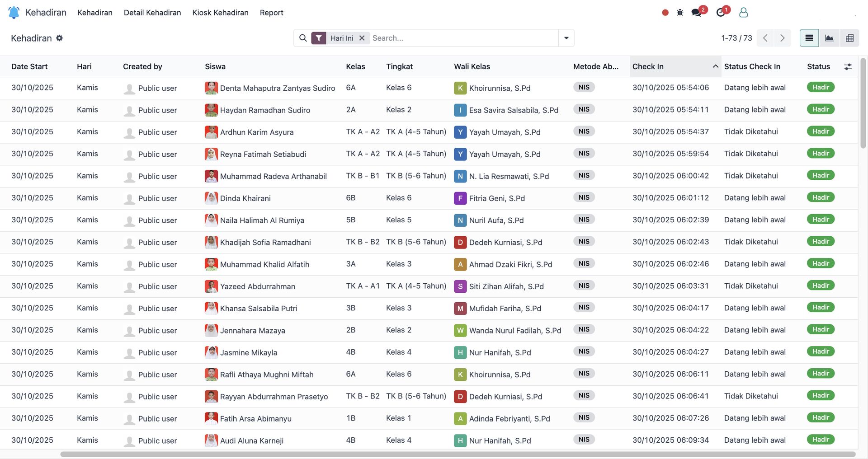This screenshot has width=868, height=459.
Task: Open the Detail Kehadiran menu
Action: tap(152, 13)
